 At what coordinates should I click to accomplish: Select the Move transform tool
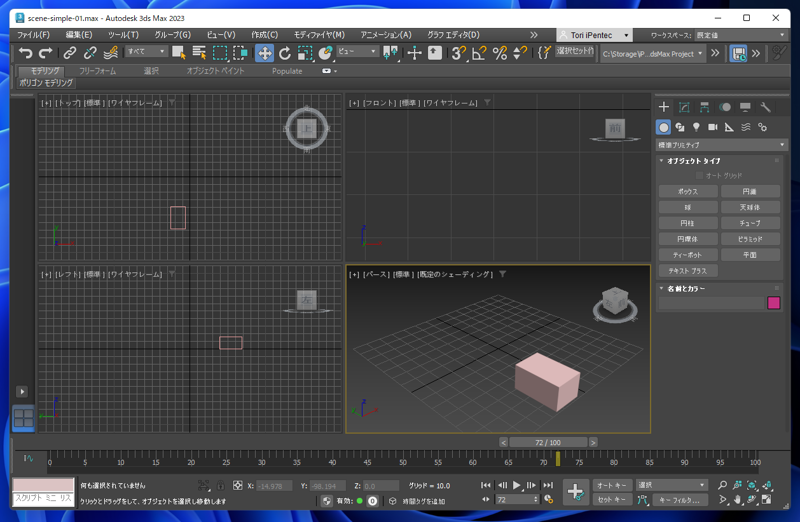[265, 53]
